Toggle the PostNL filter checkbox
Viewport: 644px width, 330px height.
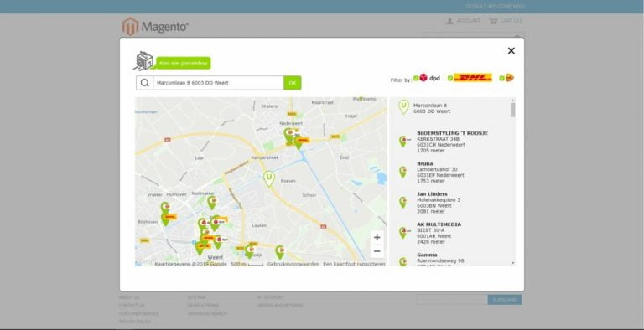[502, 78]
